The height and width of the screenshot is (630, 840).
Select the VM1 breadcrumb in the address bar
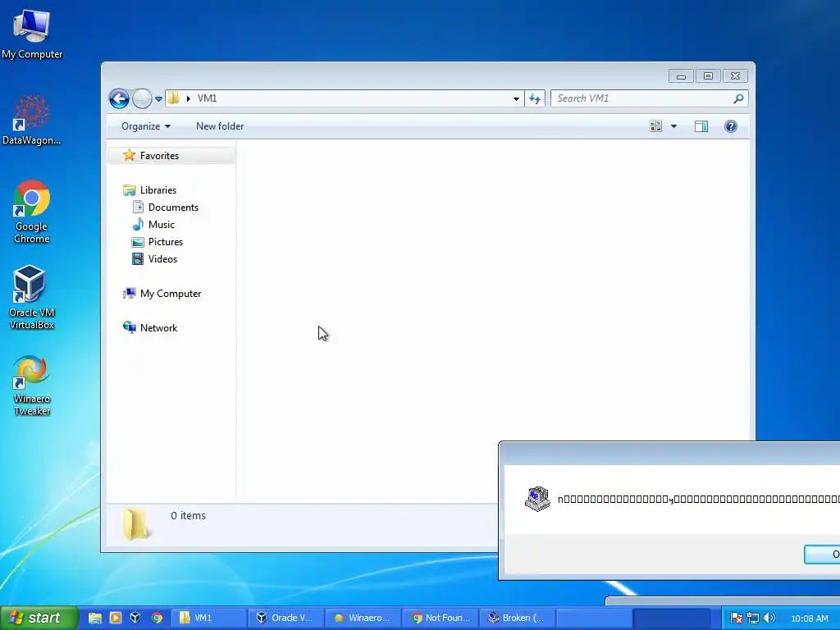(x=207, y=98)
